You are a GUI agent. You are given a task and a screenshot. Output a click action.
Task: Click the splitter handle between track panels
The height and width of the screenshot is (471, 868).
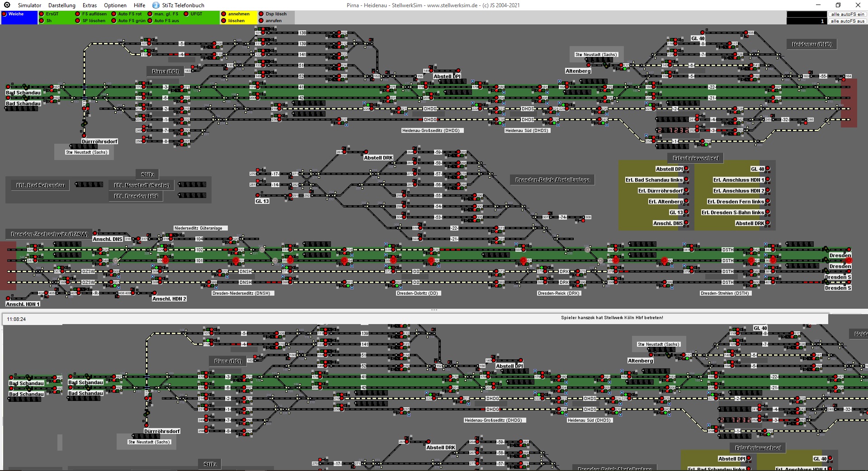pyautogui.click(x=434, y=310)
